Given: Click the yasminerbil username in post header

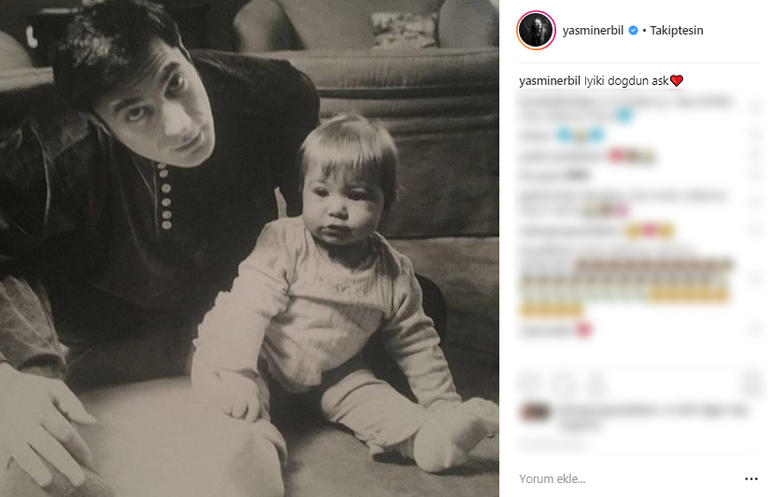Looking at the screenshot, I should pyautogui.click(x=593, y=30).
